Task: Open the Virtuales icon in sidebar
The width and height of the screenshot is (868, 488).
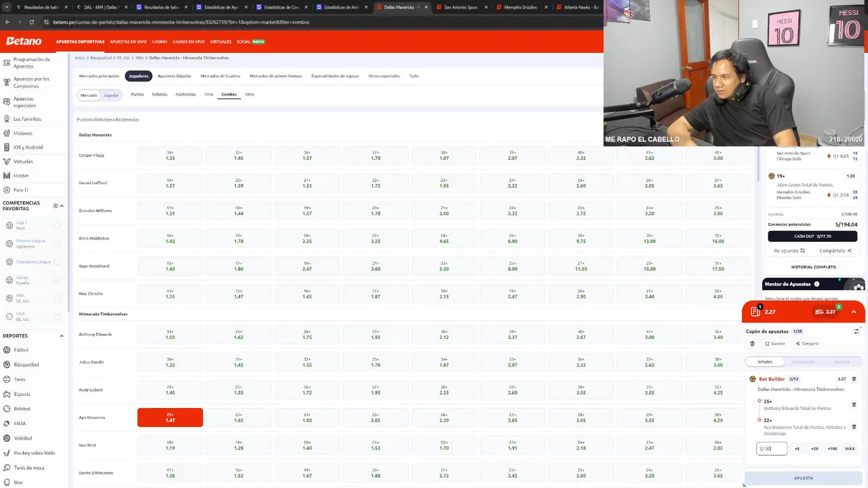Action: click(x=7, y=161)
